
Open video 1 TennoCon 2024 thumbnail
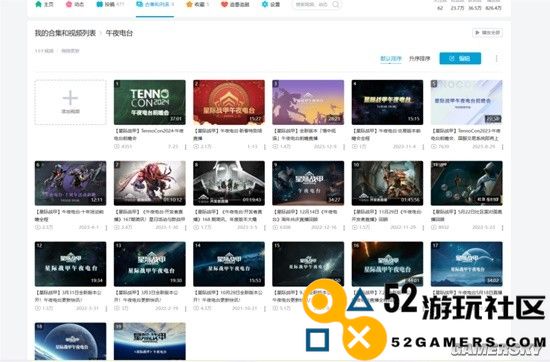(150, 102)
